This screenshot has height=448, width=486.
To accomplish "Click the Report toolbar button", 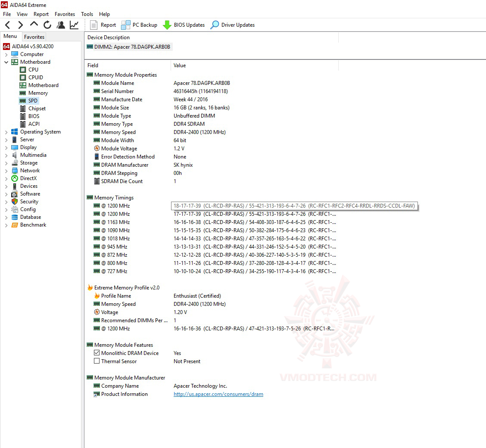I will (x=103, y=25).
